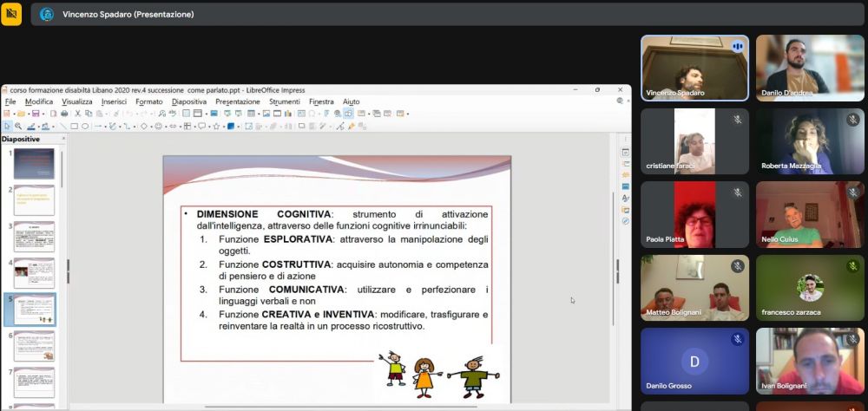
Task: Click the Cut scissors icon
Action: 77,114
